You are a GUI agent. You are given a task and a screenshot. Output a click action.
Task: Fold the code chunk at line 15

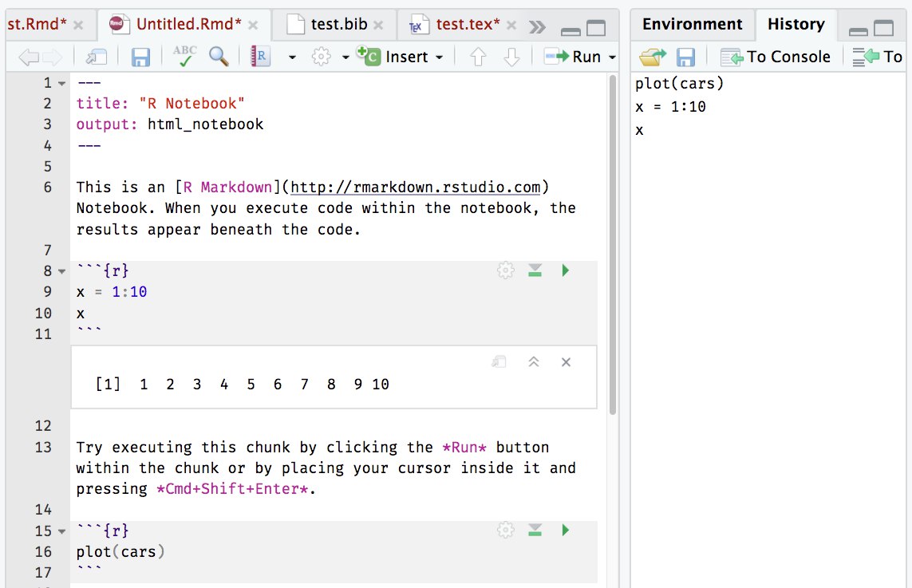click(61, 531)
